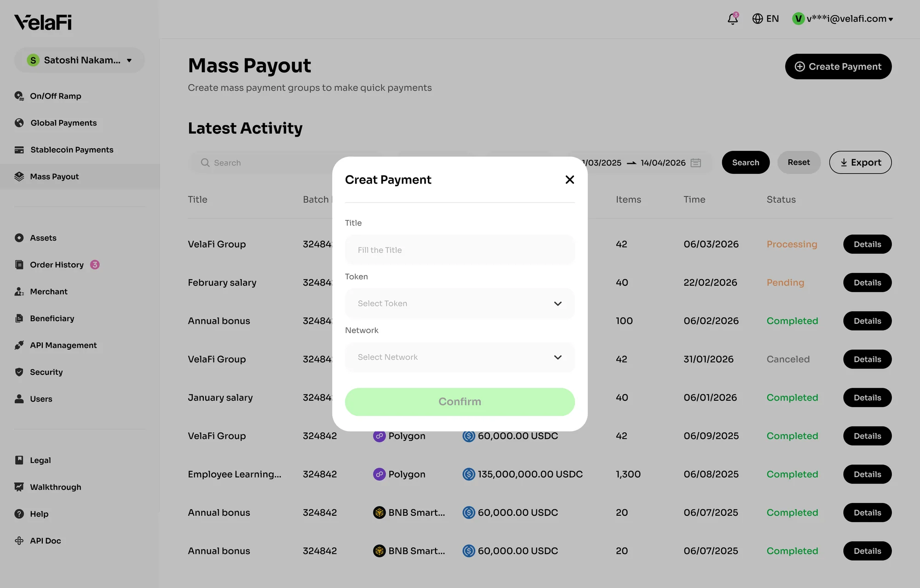This screenshot has width=920, height=588.
Task: Click the Security shield icon
Action: [x=19, y=372]
